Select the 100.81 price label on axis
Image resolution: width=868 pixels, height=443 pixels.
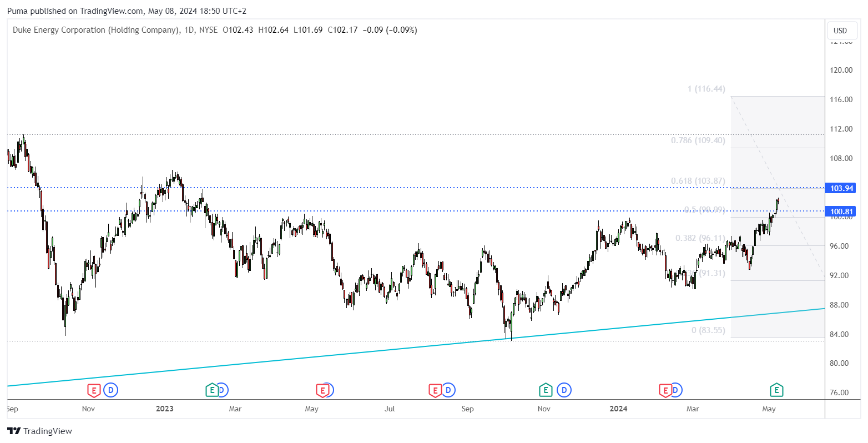tap(840, 212)
